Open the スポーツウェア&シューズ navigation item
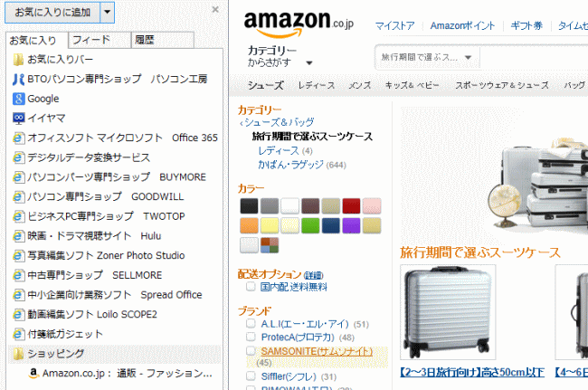The height and width of the screenshot is (390, 588). pos(502,85)
